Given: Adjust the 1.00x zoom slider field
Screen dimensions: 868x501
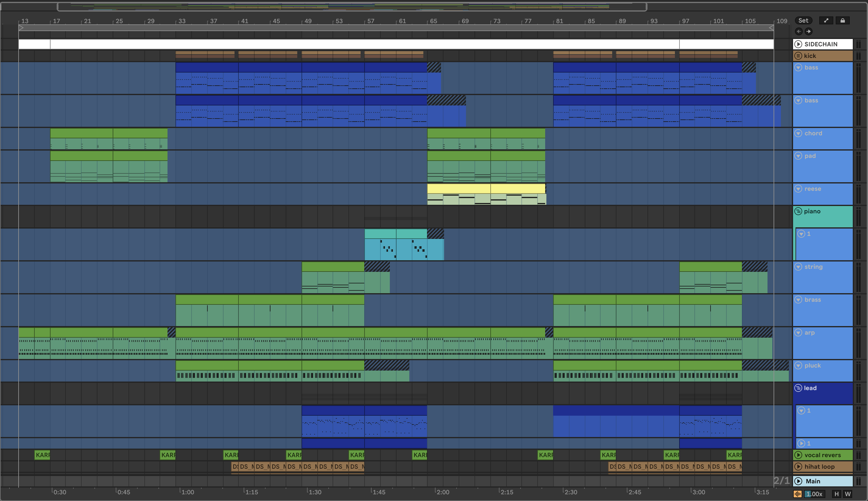Looking at the screenshot, I should 814,494.
